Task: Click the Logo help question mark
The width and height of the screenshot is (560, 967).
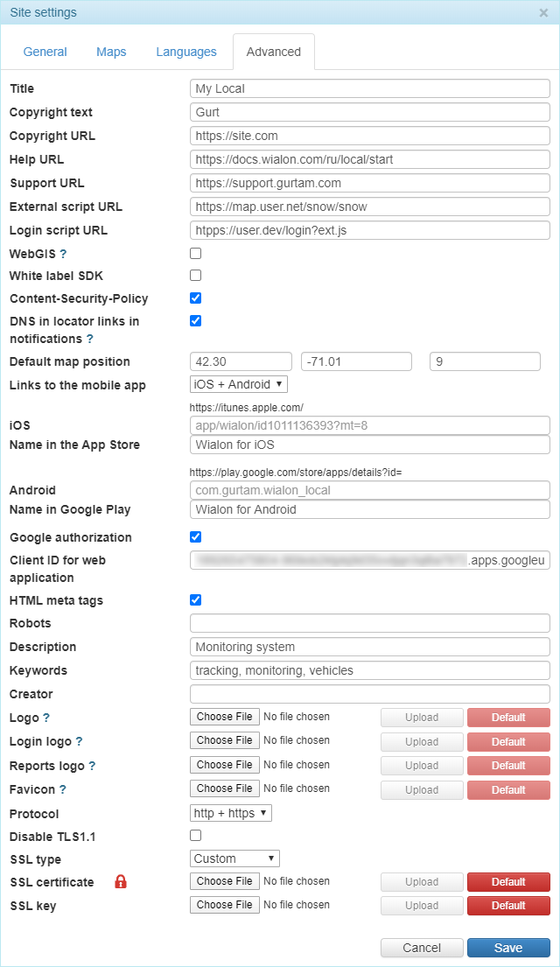Action: point(46,718)
